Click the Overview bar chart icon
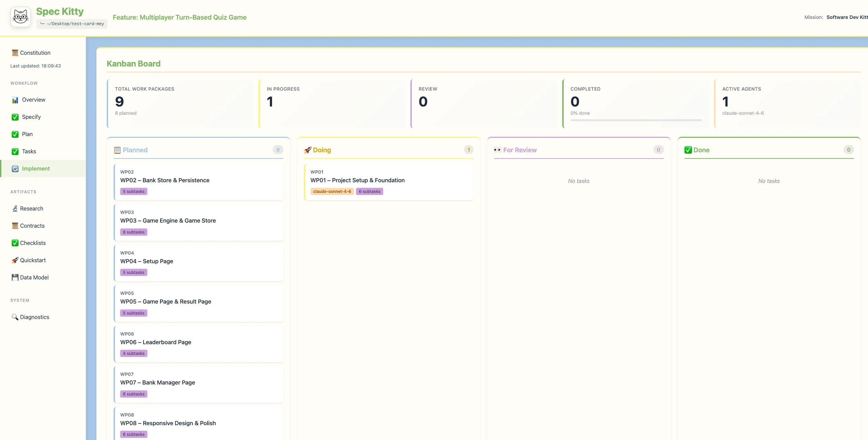868x440 pixels. [x=15, y=100]
